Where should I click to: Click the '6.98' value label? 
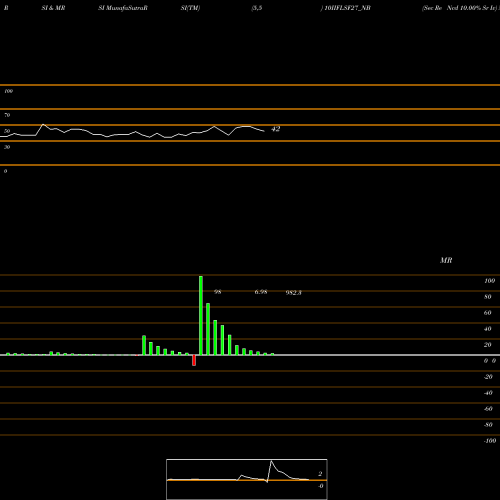(261, 292)
